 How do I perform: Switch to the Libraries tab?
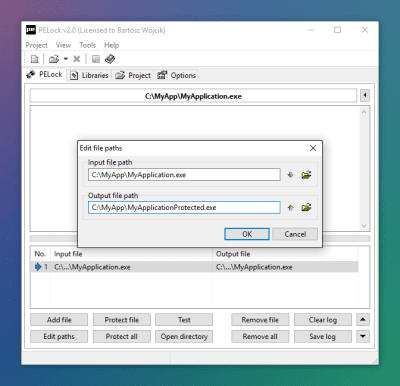pos(90,75)
